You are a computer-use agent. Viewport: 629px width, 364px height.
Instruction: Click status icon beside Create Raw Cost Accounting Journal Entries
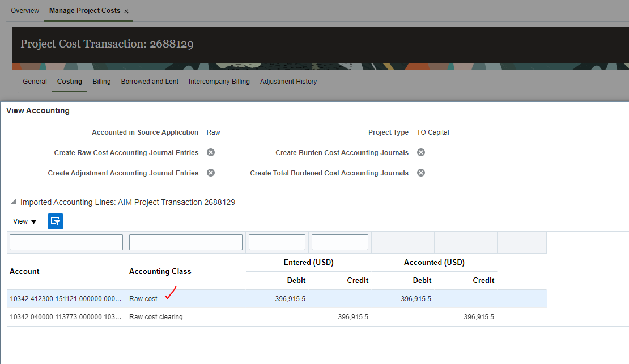pos(210,152)
